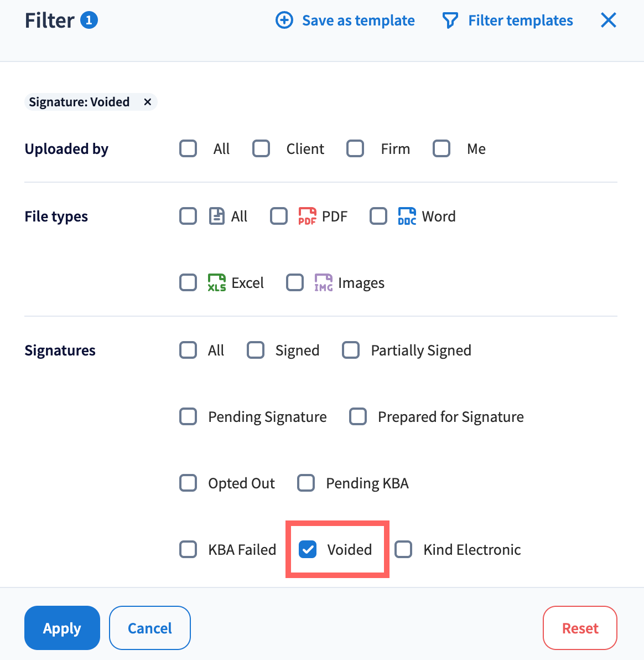
Task: Click the Cancel button
Action: pos(150,628)
